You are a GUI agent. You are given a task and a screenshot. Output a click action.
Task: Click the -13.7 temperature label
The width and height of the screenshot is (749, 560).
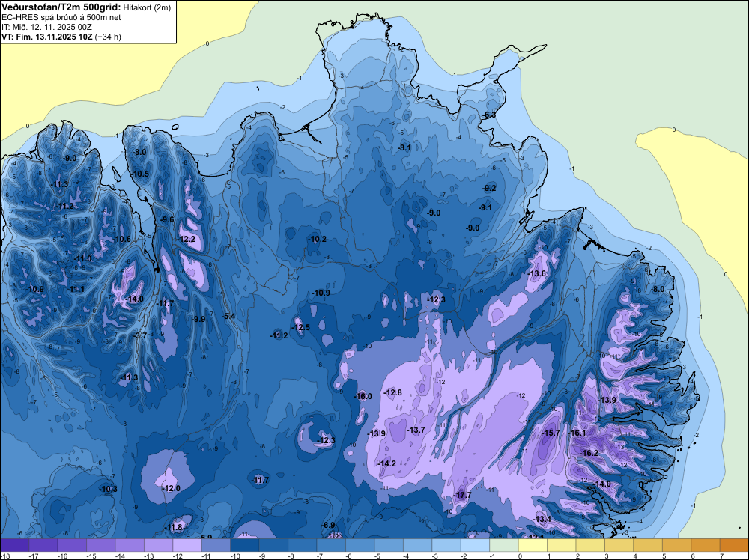click(416, 430)
